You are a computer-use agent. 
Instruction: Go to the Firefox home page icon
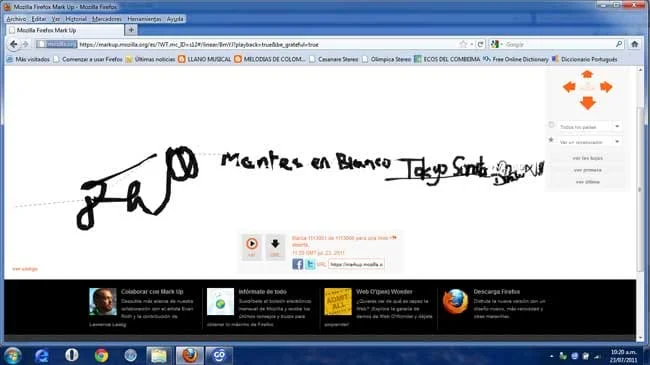[x=635, y=44]
